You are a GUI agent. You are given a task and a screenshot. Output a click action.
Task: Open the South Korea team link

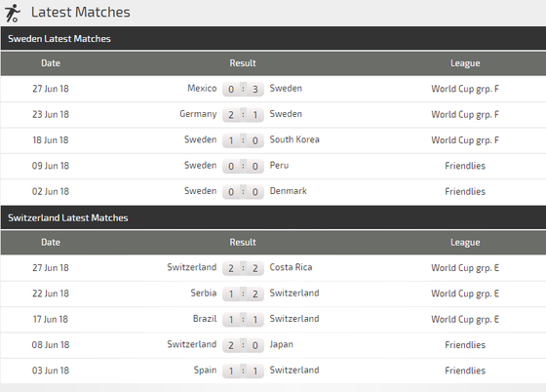coord(294,139)
